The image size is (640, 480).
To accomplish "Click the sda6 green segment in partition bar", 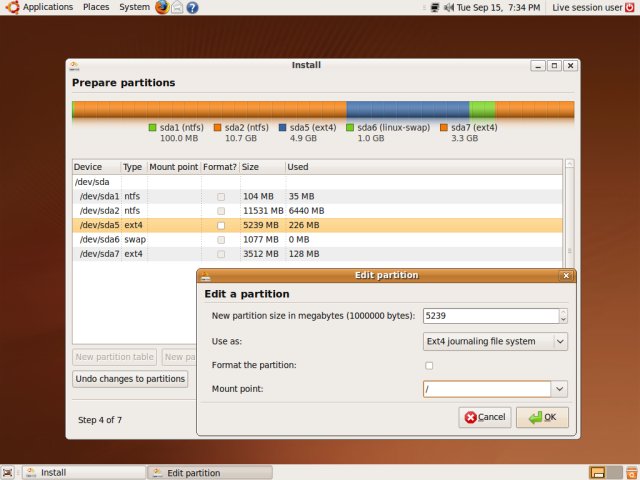I will click(x=482, y=110).
